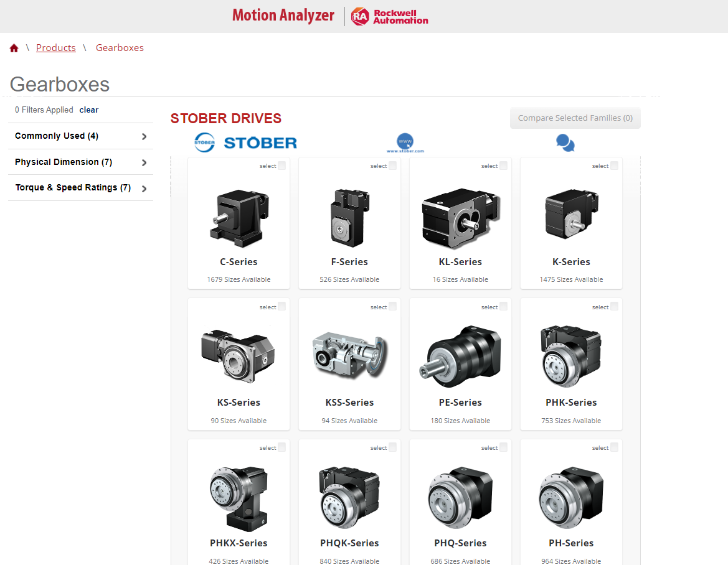Click the blue chat bubbles icon
The height and width of the screenshot is (565, 728).
tap(564, 142)
